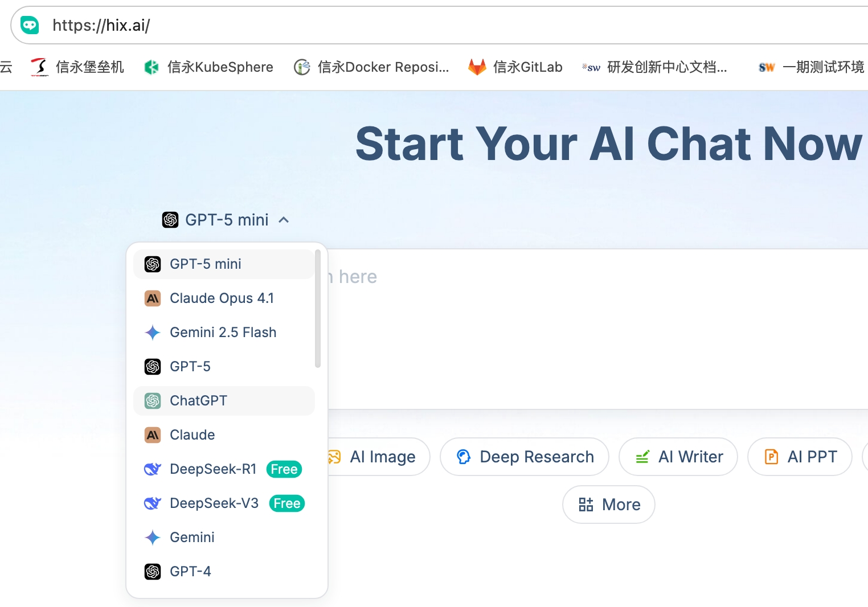The image size is (868, 607).
Task: Select GPT-5 mini from the model list
Action: click(224, 264)
